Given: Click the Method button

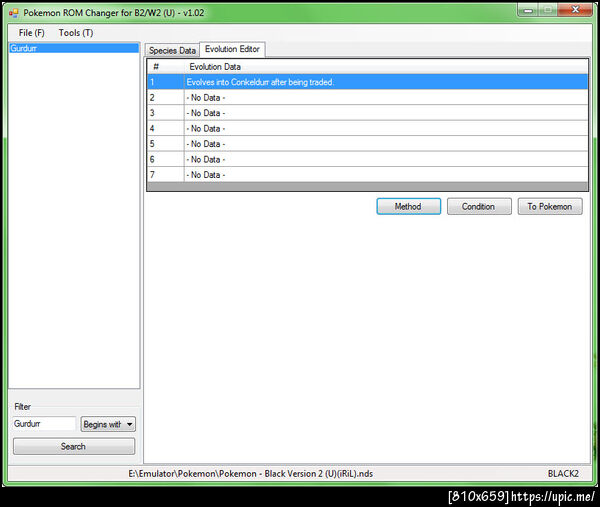Looking at the screenshot, I should point(409,206).
